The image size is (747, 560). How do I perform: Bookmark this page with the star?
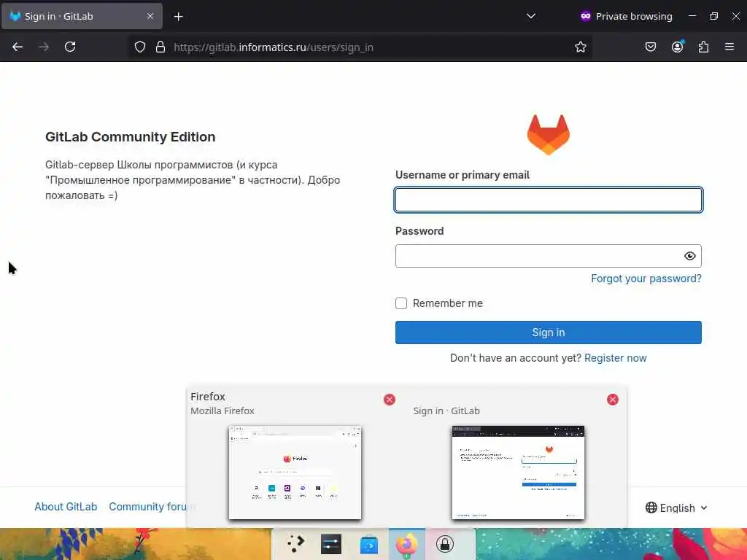pyautogui.click(x=580, y=47)
